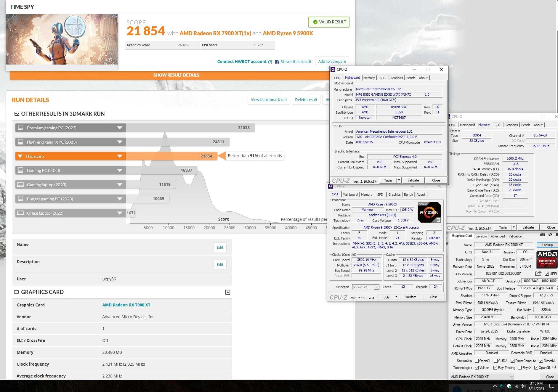
Task: Click the Add to compare button
Action: point(332,62)
